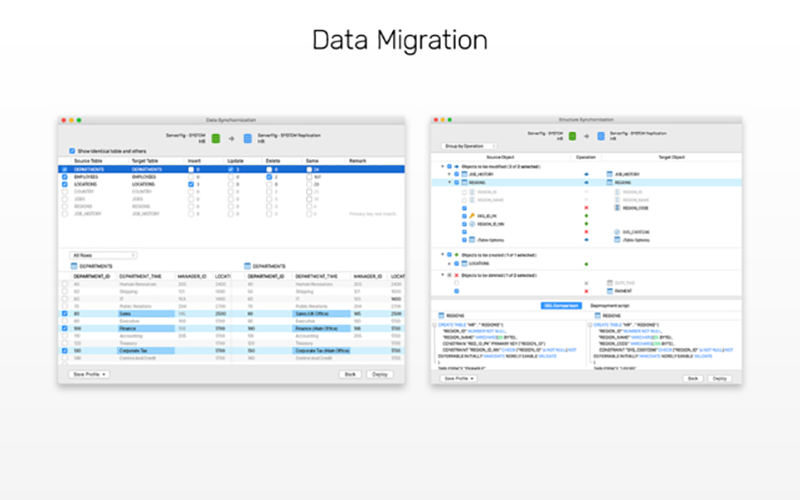The height and width of the screenshot is (500, 800).
Task: Click REGIONS target table icon in highlighted row
Action: click(609, 183)
